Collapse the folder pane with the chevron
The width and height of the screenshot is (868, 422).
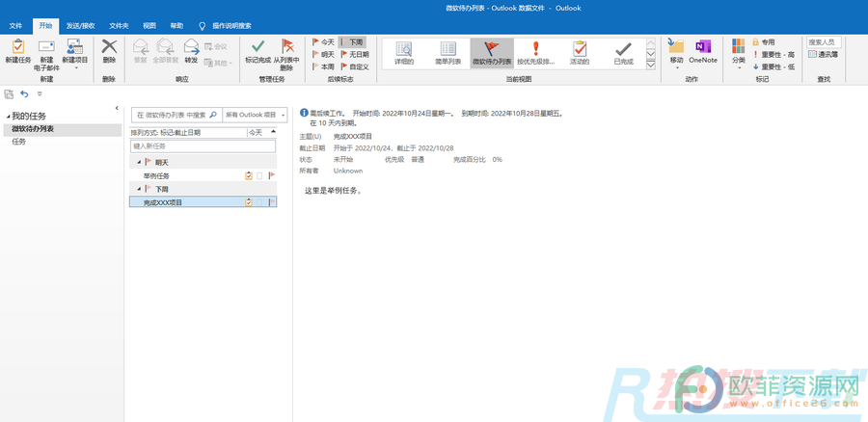coord(117,108)
